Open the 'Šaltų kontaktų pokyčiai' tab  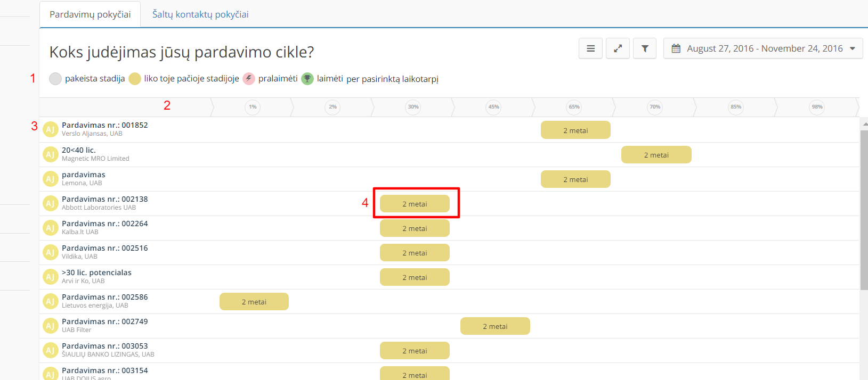pos(200,14)
